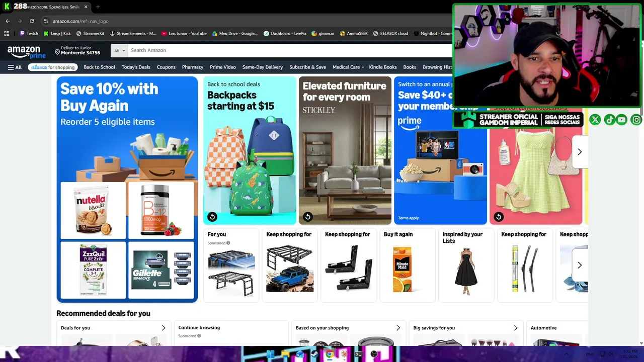The image size is (644, 362).
Task: Open a new browser tab
Action: [98, 7]
